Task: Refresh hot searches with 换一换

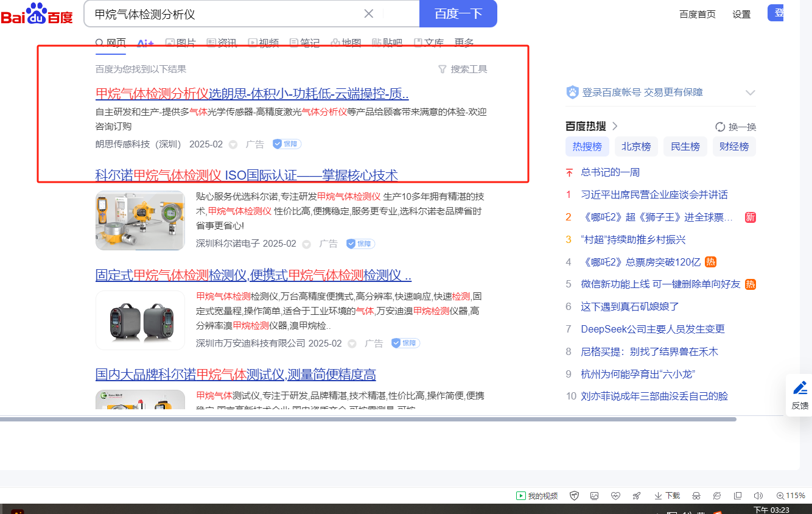Action: (736, 127)
